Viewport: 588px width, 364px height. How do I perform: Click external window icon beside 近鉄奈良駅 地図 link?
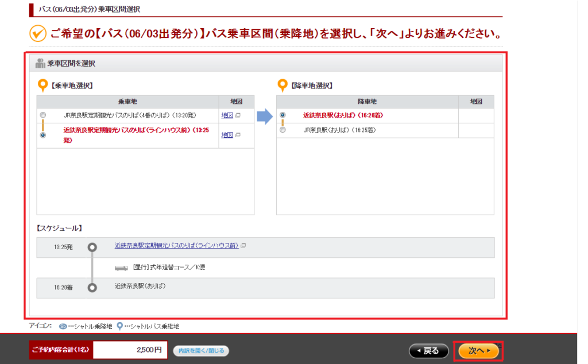point(238,135)
